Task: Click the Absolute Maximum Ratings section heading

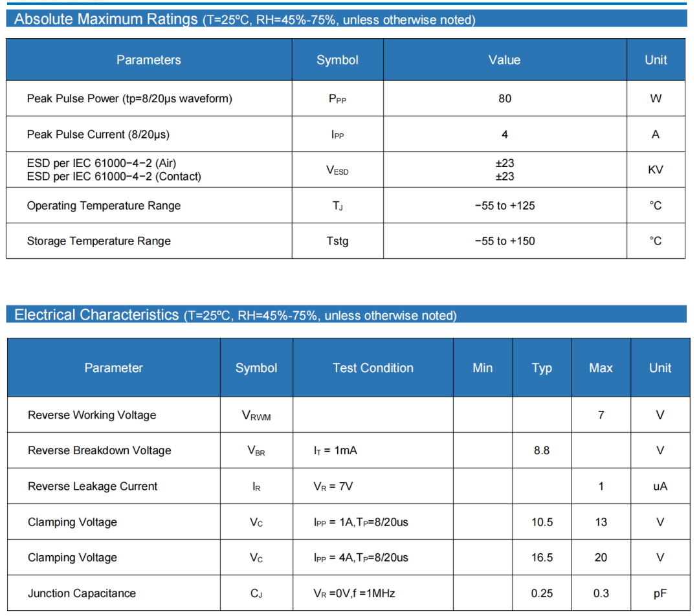Action: point(105,19)
